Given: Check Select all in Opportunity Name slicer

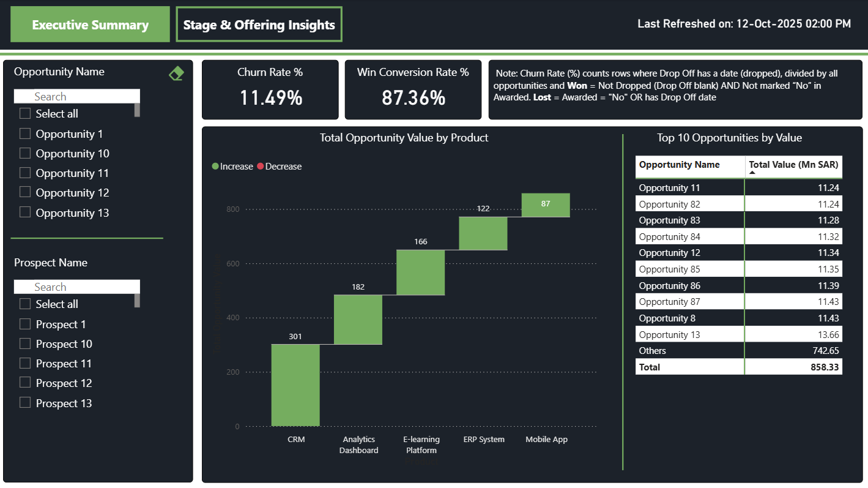Looking at the screenshot, I should 25,113.
